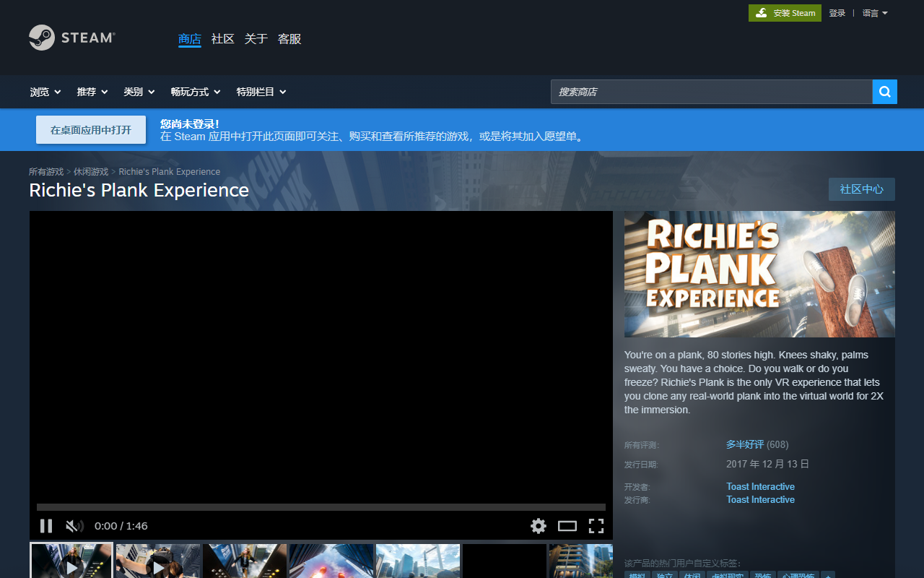This screenshot has width=924, height=578.
Task: Click the Richie's Plank Experience header image
Action: (759, 274)
